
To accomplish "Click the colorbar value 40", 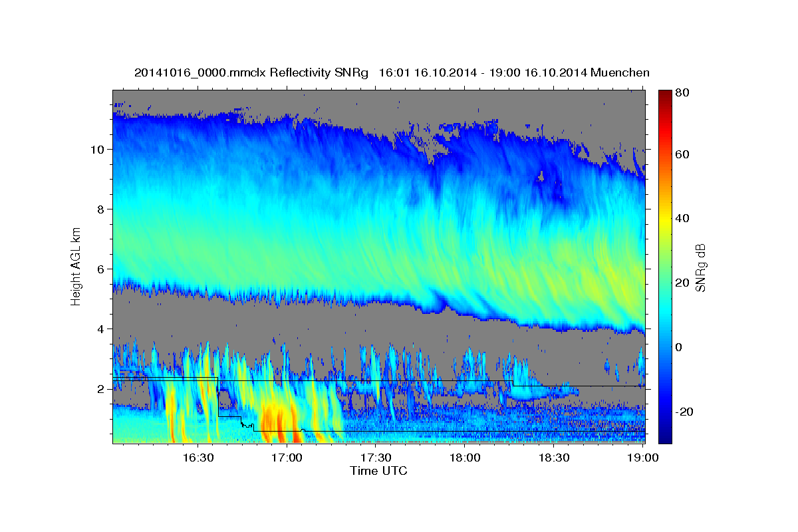I will pos(683,218).
